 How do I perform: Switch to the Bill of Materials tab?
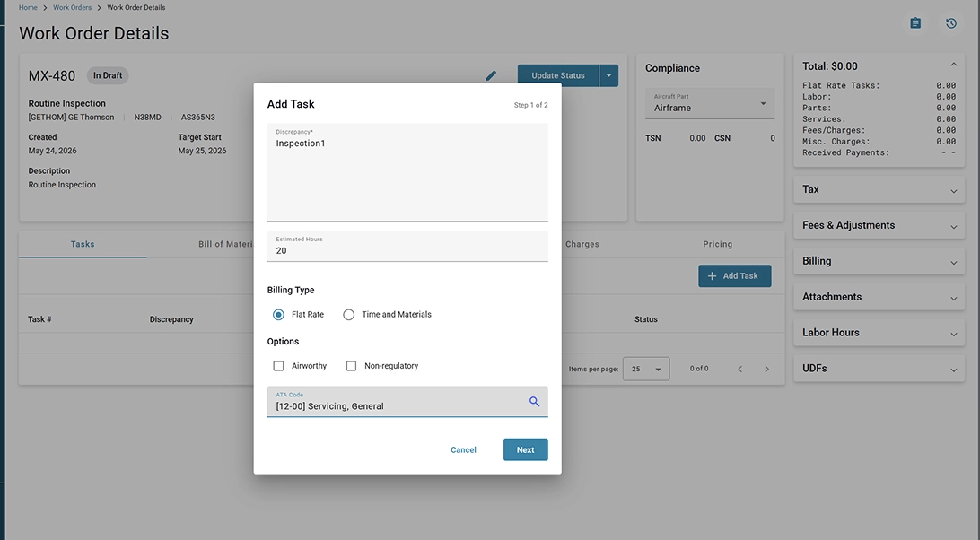tap(225, 244)
